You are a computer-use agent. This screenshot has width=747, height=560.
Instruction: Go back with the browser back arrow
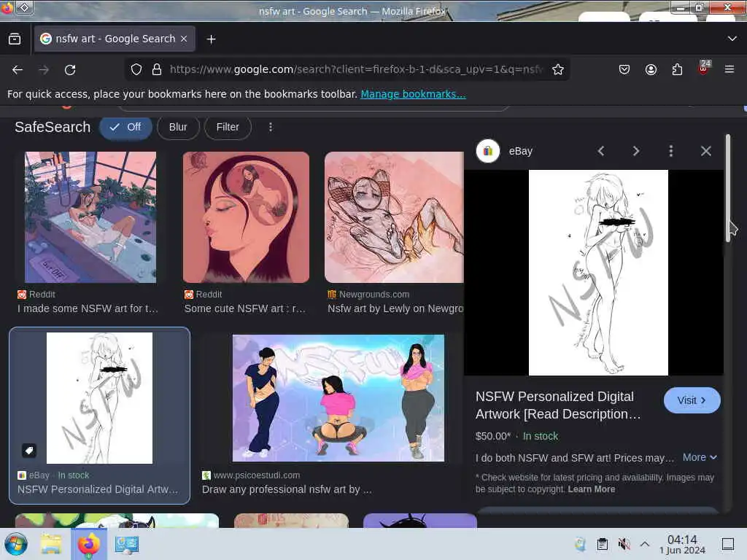click(18, 70)
